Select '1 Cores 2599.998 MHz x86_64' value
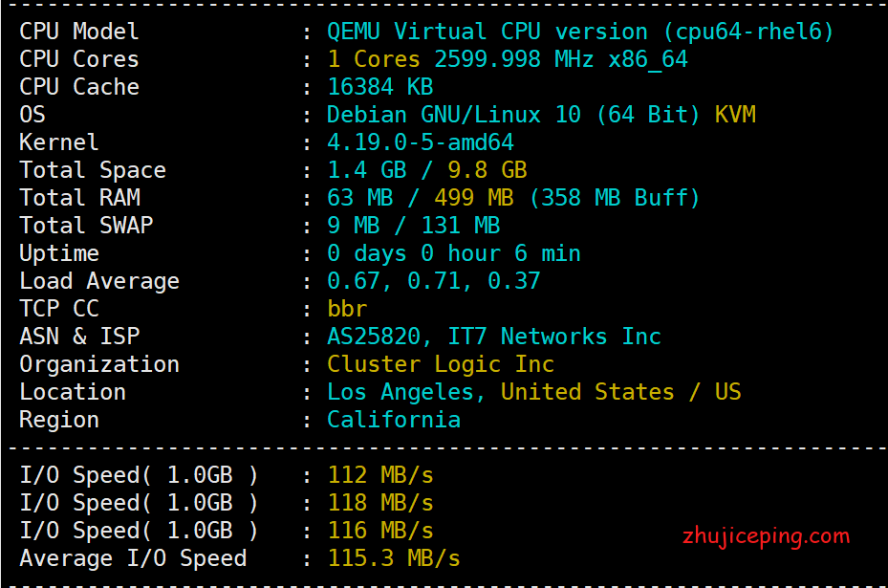Viewport: 888px width, 588px height. pos(508,59)
